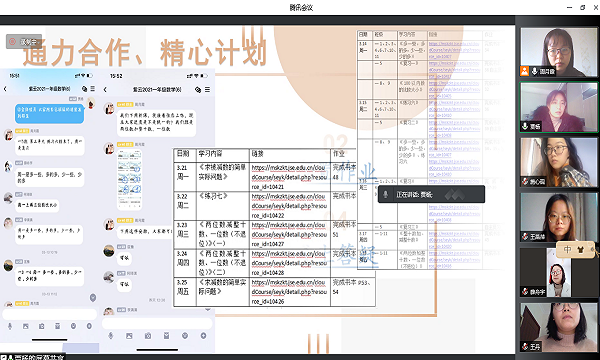Screen dimensions: 600x360
Task: Click the jump-to-latest round button in 15:51 chat
Action: [93, 298]
